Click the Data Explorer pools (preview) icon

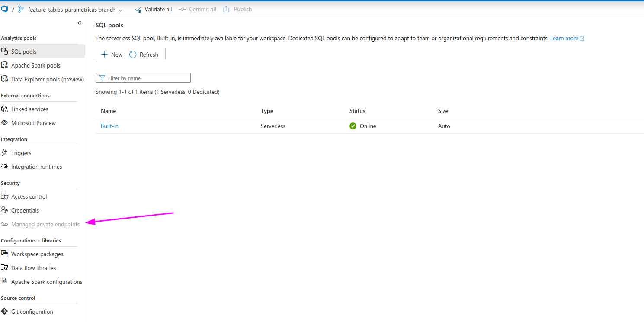(x=4, y=79)
